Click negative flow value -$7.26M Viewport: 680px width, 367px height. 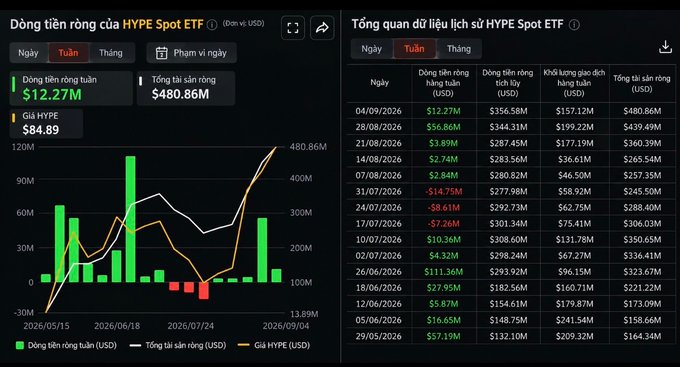tap(443, 223)
